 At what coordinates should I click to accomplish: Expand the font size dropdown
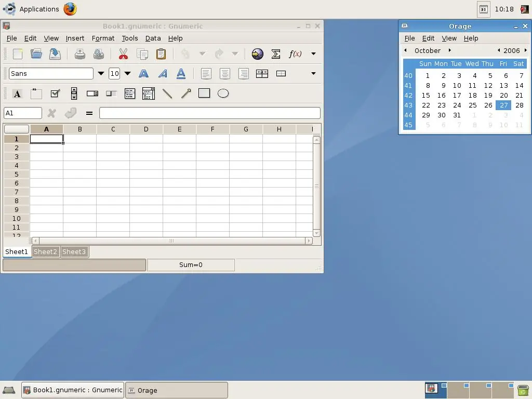(128, 74)
